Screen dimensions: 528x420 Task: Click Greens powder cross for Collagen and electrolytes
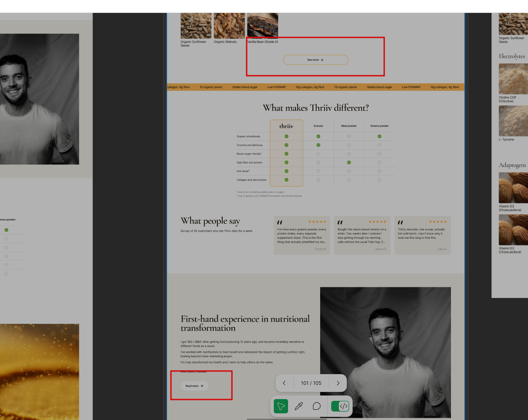(379, 180)
